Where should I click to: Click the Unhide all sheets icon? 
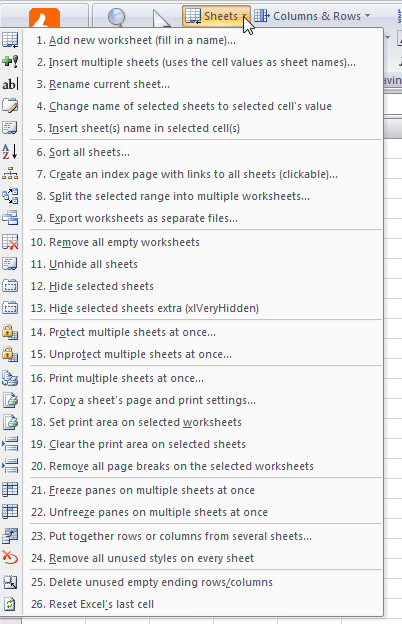point(10,264)
